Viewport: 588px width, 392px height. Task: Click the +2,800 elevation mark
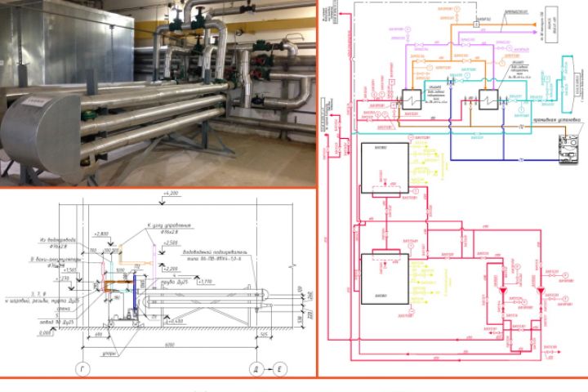[x=101, y=234]
